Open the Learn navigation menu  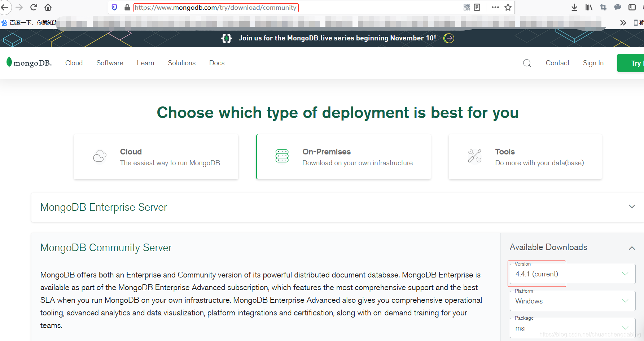(x=146, y=63)
